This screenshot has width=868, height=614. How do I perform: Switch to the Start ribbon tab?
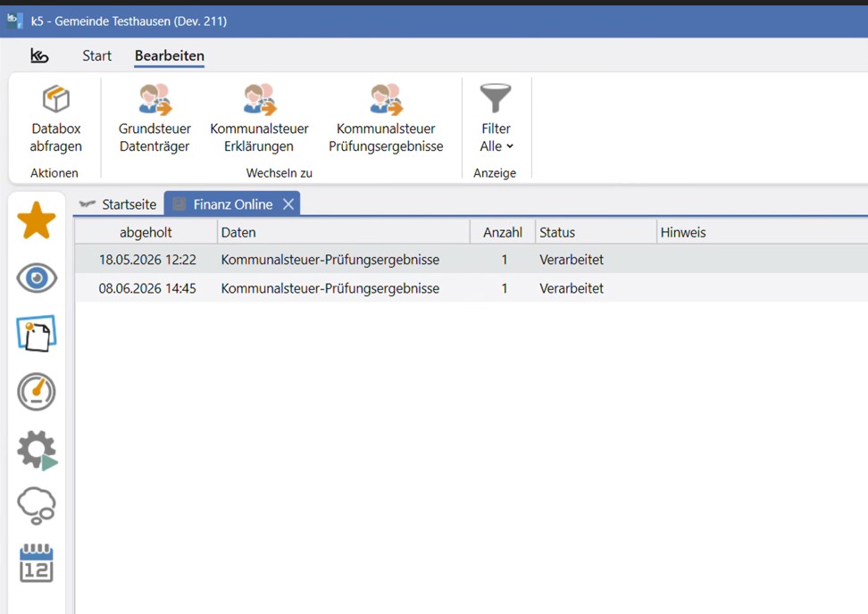coord(96,56)
